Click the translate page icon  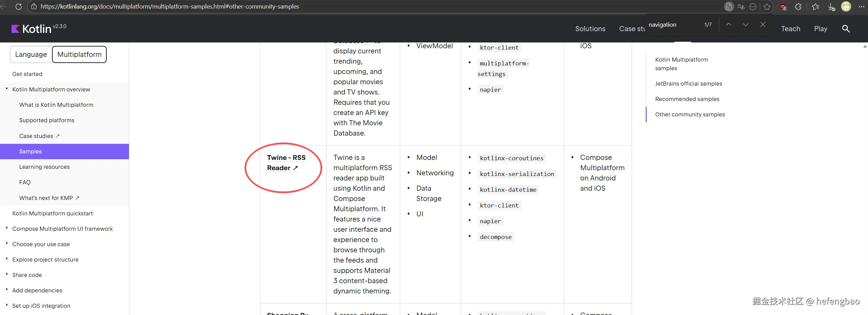click(x=741, y=7)
